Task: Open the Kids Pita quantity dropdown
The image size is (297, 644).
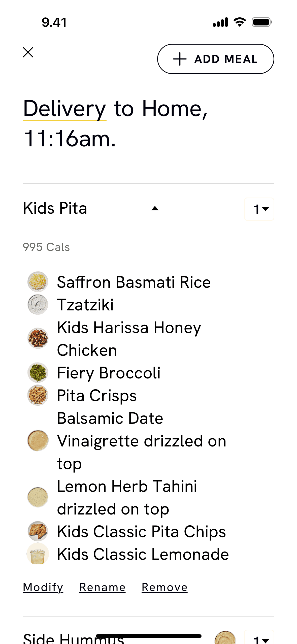Action: (x=259, y=209)
